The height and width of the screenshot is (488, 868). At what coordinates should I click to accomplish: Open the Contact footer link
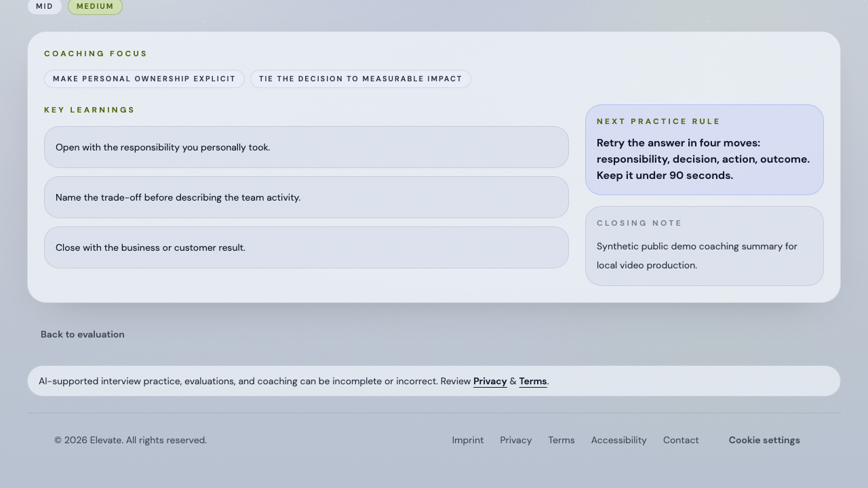[x=681, y=440]
